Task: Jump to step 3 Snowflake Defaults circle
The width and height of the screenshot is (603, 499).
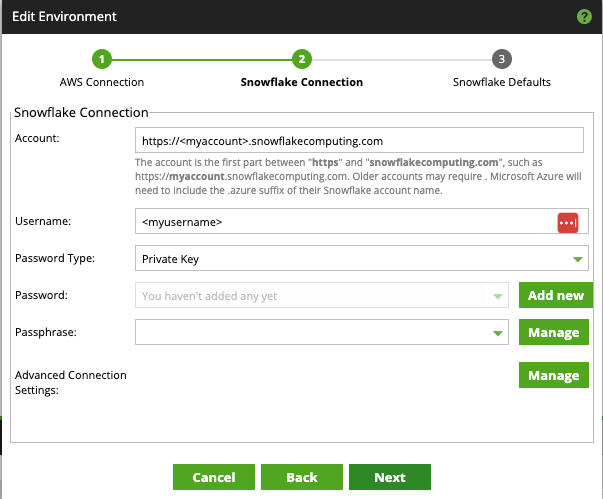Action: coord(501,59)
